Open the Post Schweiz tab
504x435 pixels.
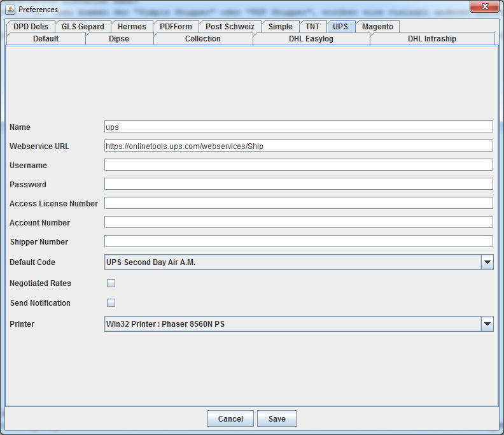(x=230, y=26)
